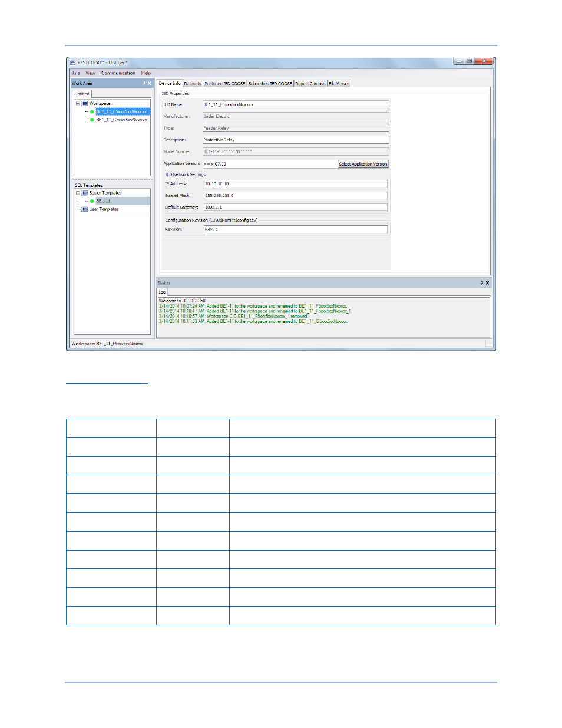Image resolution: width=562 pixels, height=728 pixels.
Task: Click the Revision field
Action: (296, 229)
